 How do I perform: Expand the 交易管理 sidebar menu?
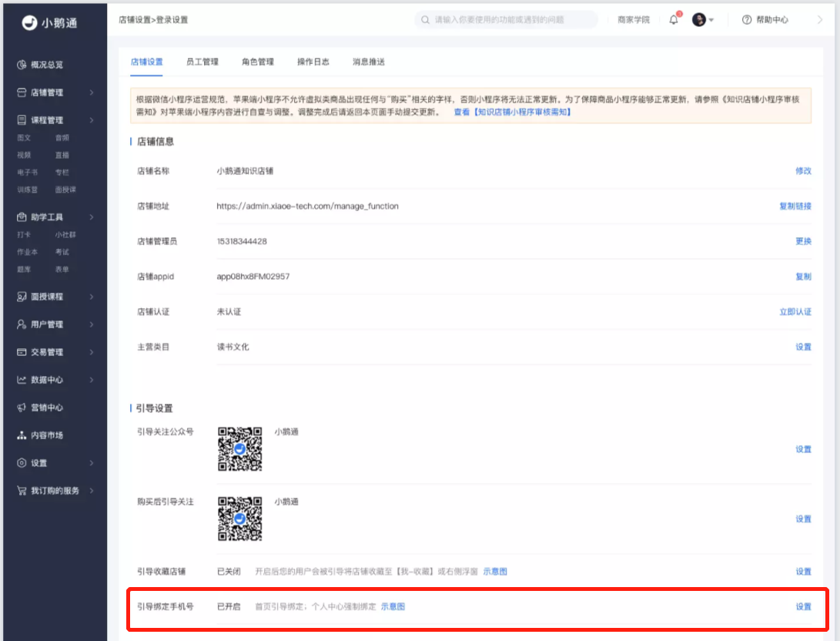55,352
